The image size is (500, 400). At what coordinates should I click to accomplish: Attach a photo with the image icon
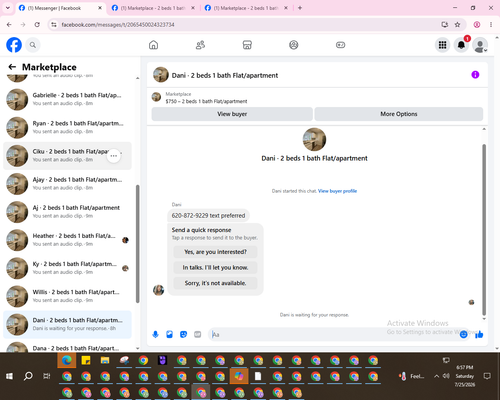(169, 334)
